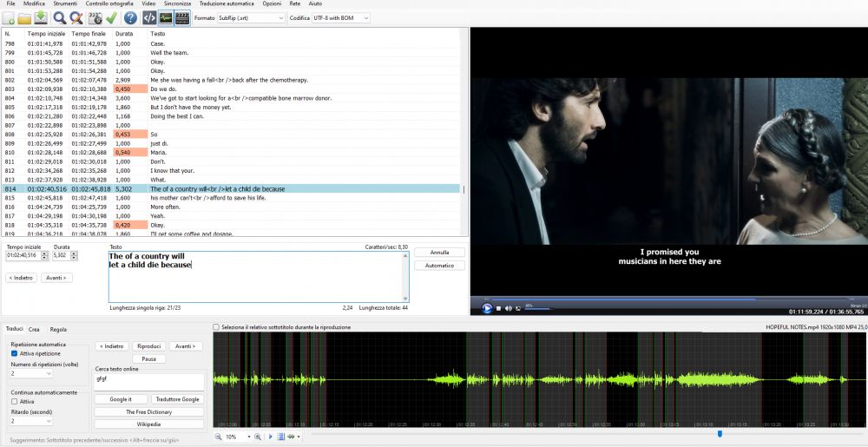The width and height of the screenshot is (868, 447).
Task: Click Indietro below Tempo iniziale
Action: pos(22,278)
